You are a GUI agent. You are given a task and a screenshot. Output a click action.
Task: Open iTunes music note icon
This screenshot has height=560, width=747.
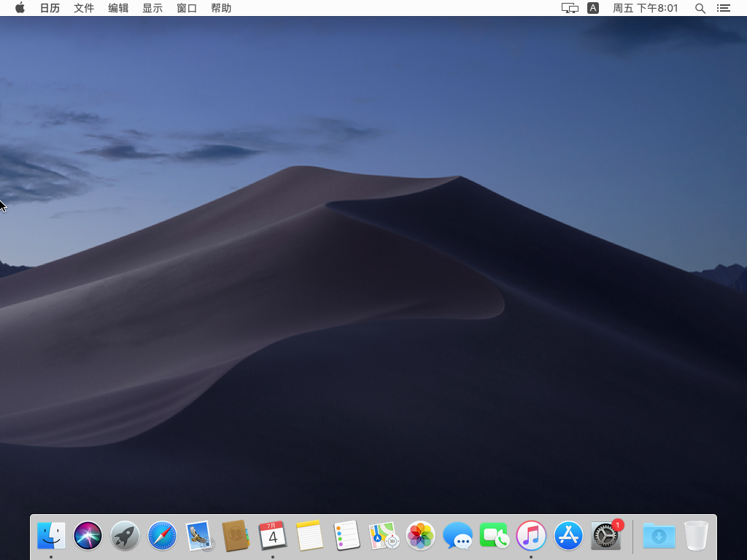[x=531, y=535]
